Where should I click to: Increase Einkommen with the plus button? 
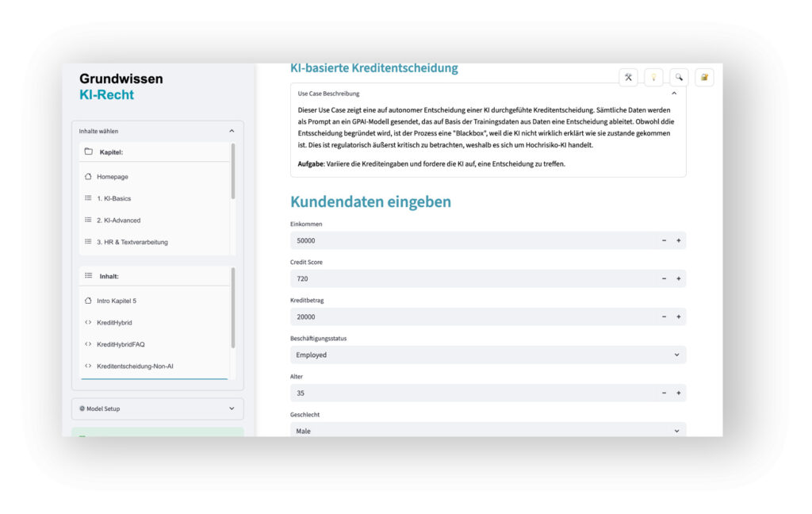(679, 240)
